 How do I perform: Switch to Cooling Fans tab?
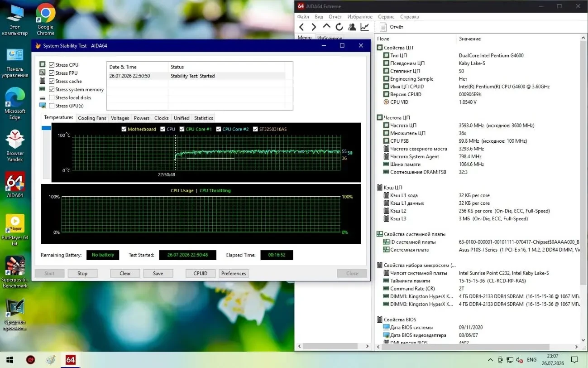pyautogui.click(x=92, y=118)
